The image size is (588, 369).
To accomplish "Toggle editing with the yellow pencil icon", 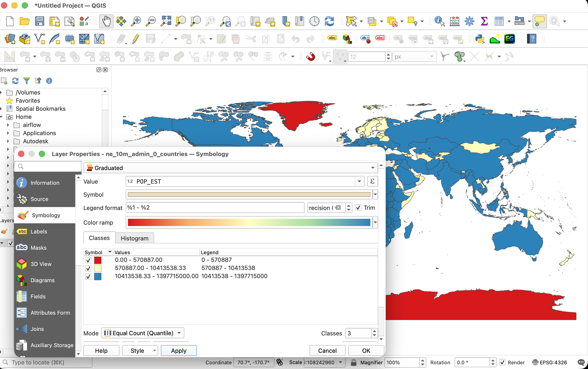I will 136,39.
